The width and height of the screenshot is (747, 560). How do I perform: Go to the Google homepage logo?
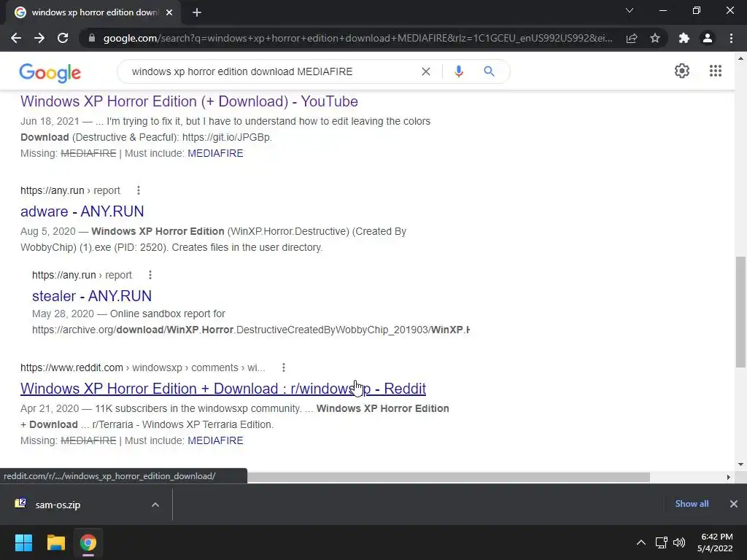click(50, 72)
